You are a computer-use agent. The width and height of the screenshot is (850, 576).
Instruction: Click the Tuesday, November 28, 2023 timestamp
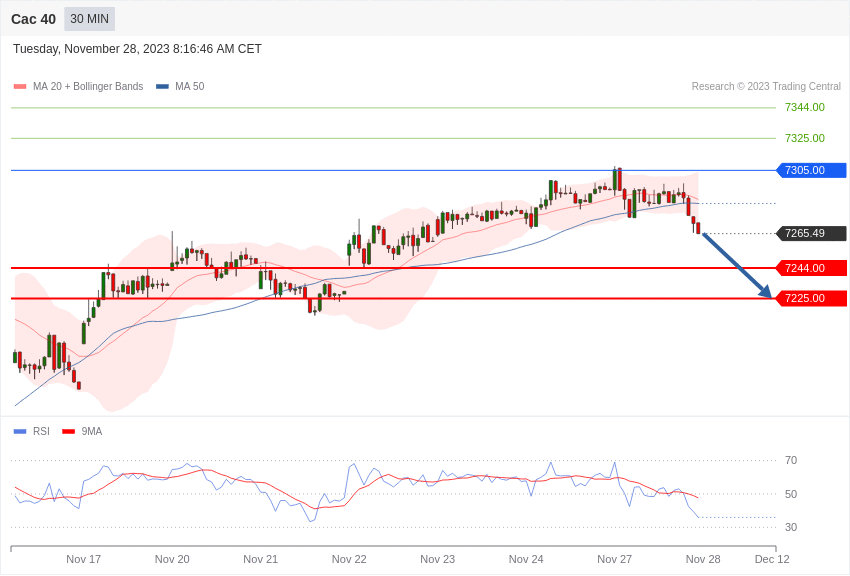pos(137,49)
